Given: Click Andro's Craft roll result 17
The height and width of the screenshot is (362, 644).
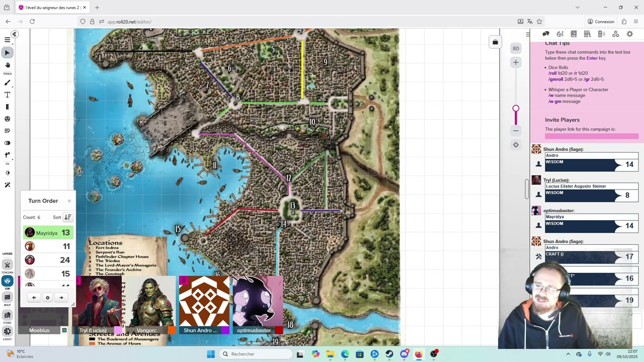Looking at the screenshot, I should point(629,256).
